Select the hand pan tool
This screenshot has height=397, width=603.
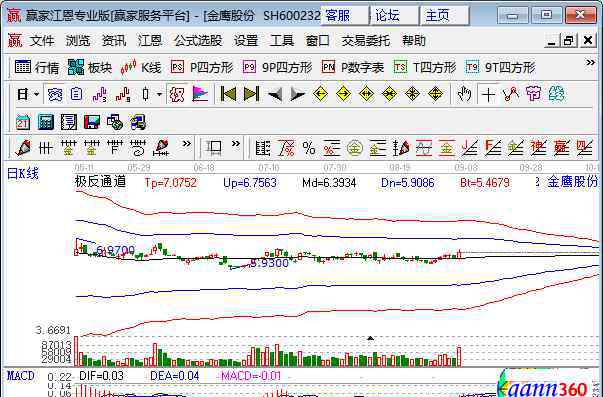tap(464, 94)
